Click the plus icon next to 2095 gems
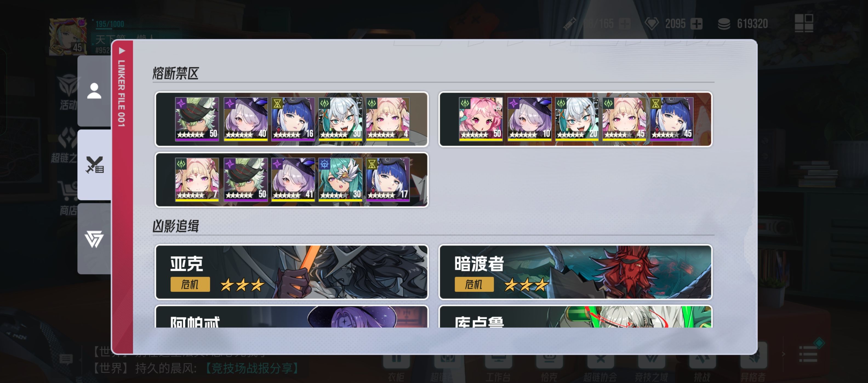This screenshot has width=868, height=383. point(696,24)
